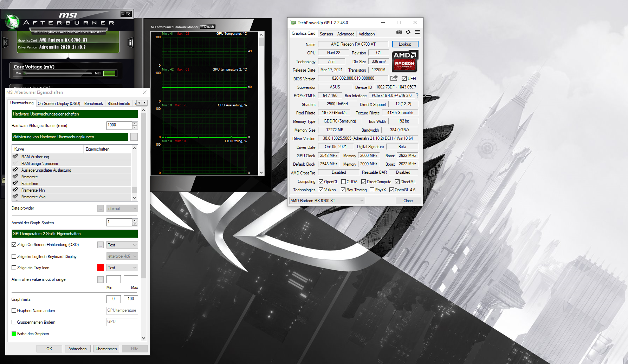Click the Bus Interface question mark

tap(417, 95)
